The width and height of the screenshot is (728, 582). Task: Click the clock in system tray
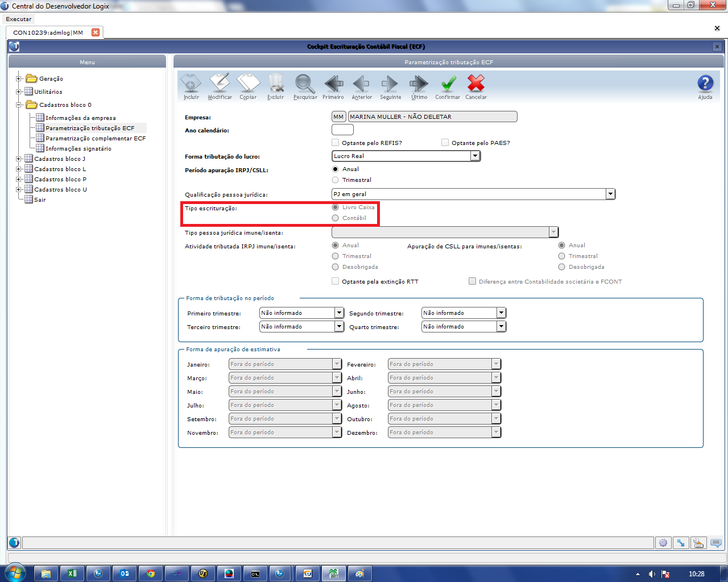point(696,574)
